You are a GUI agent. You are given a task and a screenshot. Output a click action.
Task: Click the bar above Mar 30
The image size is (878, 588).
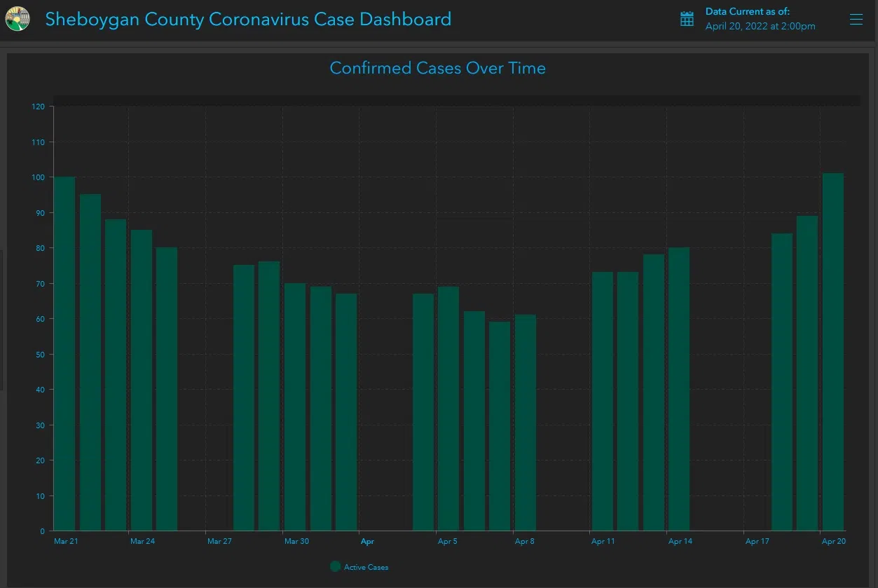[295, 406]
